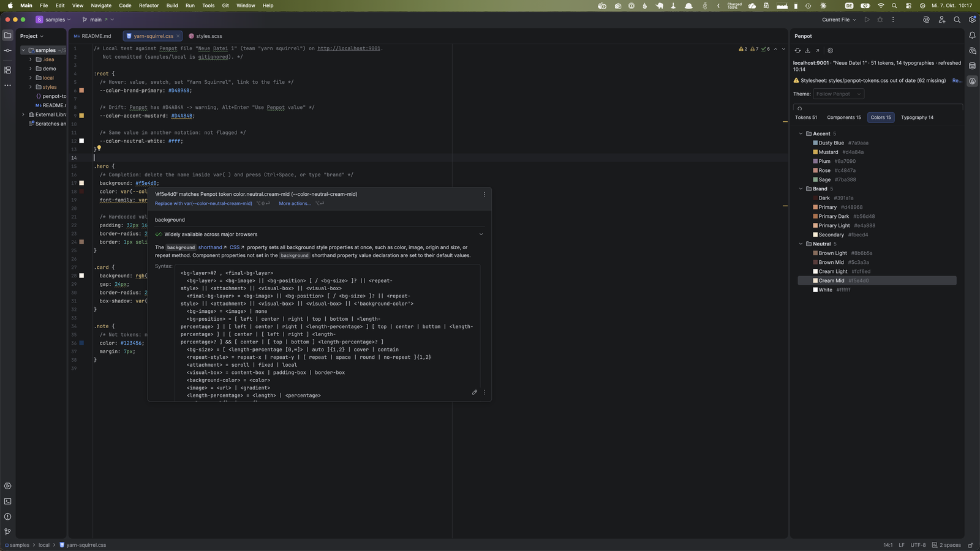Open the Services tool window

[7, 486]
